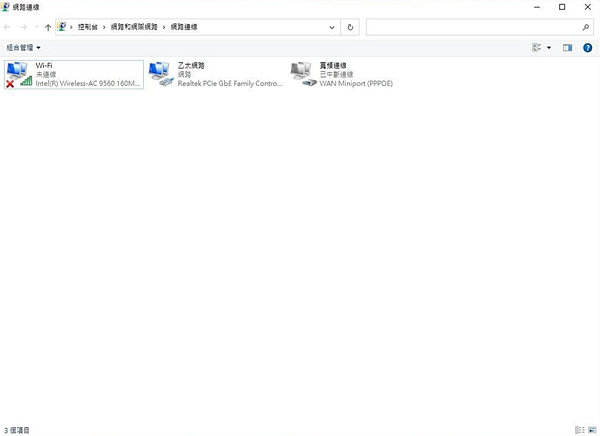
Task: Click the WAN Miniport (PPPOE) text
Action: tap(356, 83)
